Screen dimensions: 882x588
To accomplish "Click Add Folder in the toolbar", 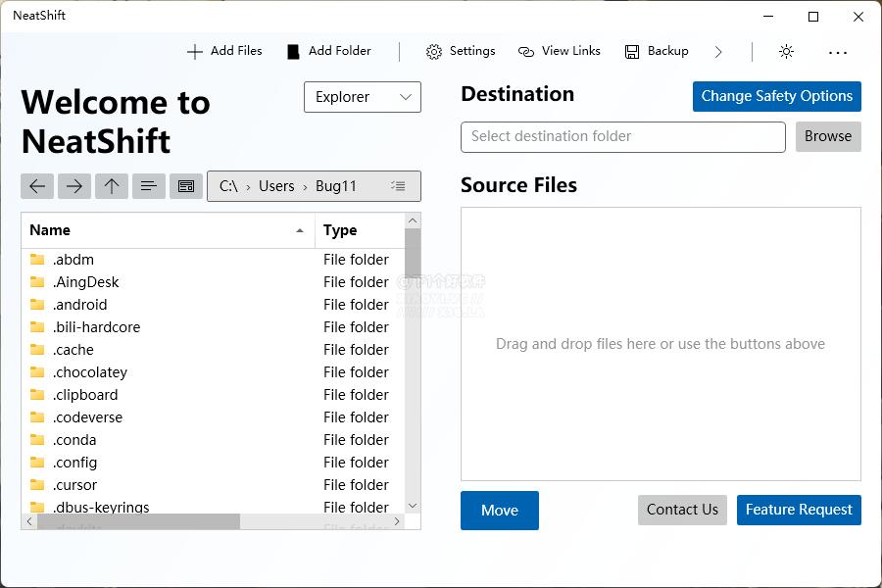I will (x=328, y=51).
